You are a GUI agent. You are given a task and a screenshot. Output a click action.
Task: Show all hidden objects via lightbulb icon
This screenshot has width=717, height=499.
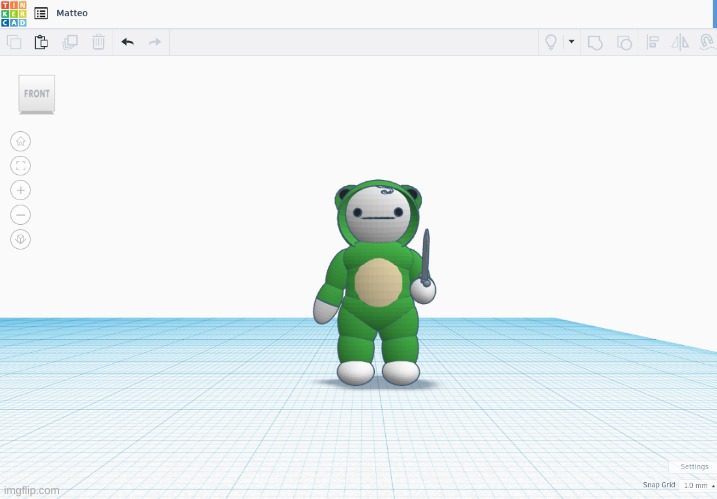(551, 42)
